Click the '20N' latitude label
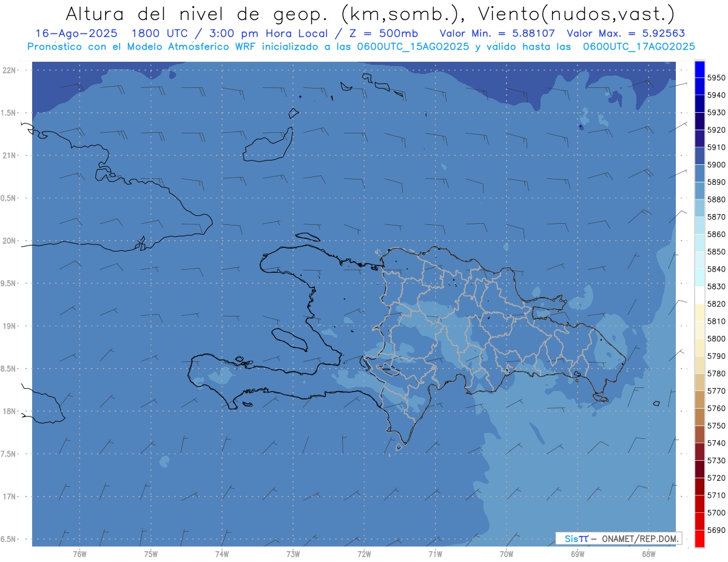 pos(8,241)
